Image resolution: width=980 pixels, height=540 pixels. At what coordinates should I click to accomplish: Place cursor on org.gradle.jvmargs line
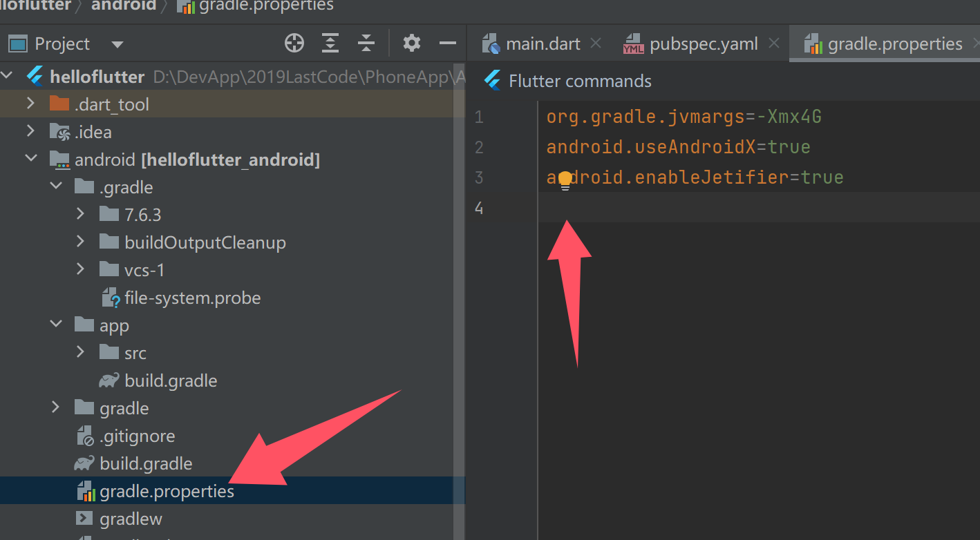(x=684, y=117)
